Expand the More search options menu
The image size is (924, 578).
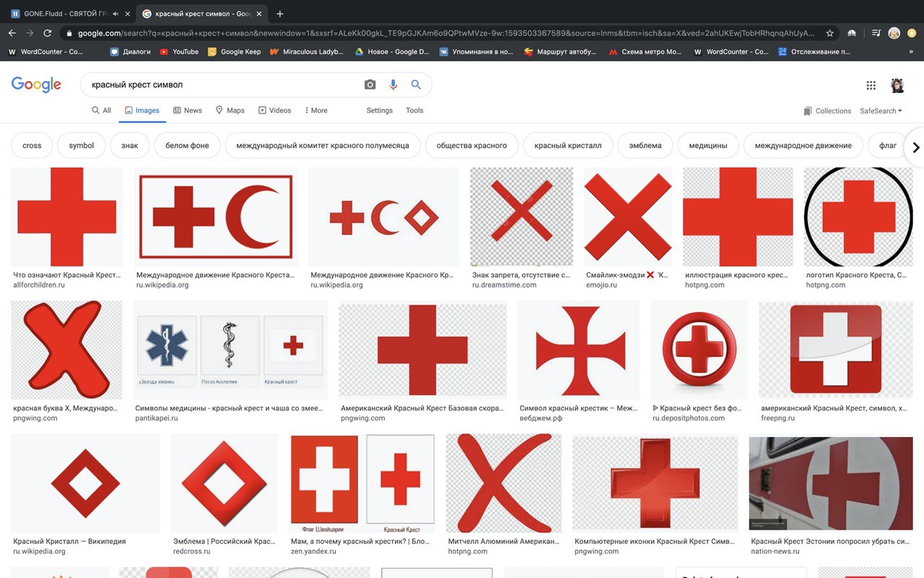point(315,111)
